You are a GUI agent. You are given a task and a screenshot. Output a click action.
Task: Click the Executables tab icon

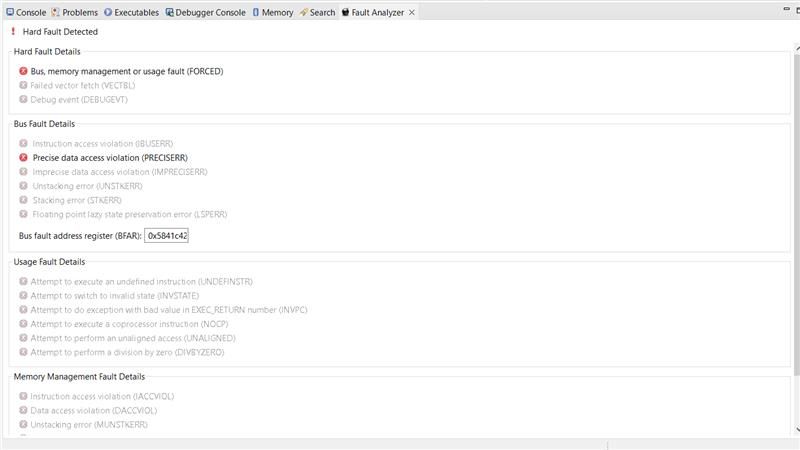[108, 12]
